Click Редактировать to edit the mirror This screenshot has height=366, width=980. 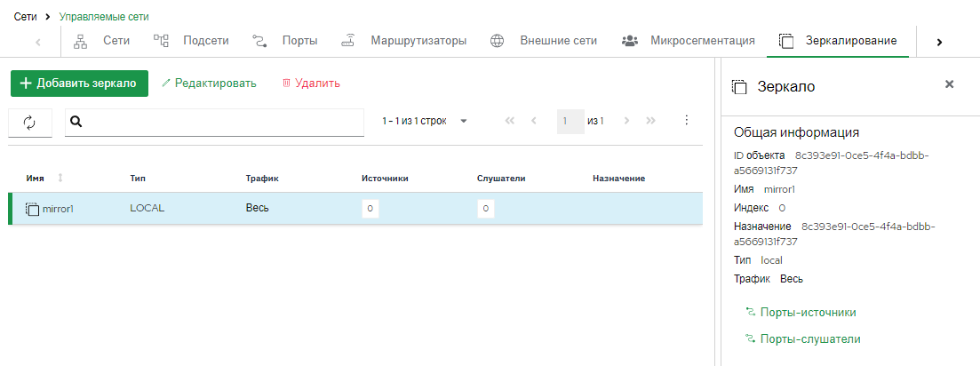(x=210, y=84)
